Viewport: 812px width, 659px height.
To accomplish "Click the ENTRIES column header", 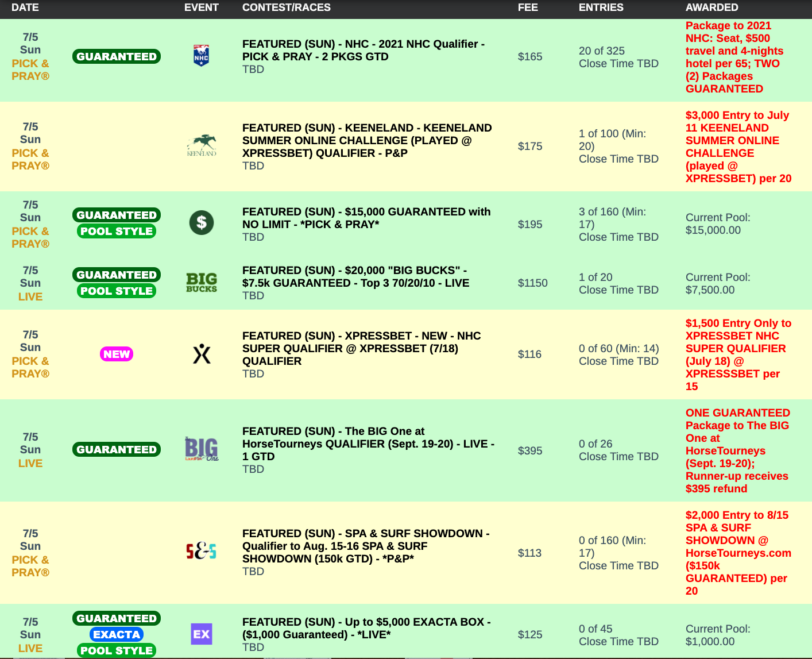I will click(x=601, y=7).
